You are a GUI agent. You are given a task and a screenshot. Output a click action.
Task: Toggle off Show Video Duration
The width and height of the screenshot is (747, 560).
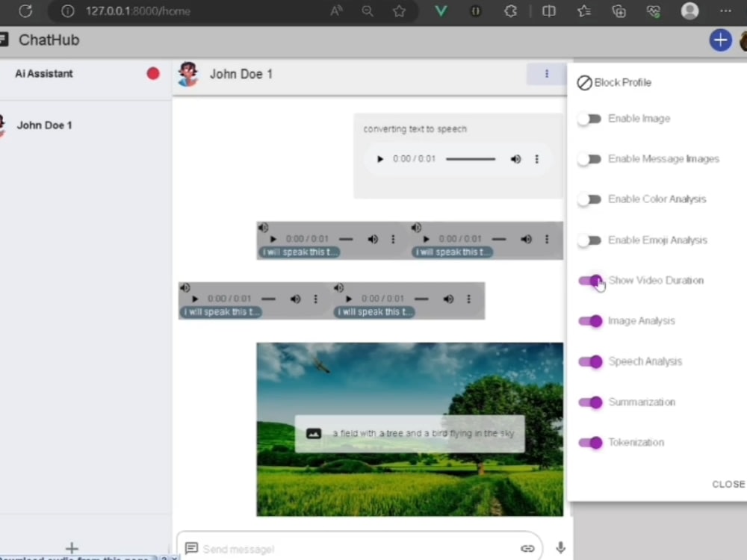590,280
